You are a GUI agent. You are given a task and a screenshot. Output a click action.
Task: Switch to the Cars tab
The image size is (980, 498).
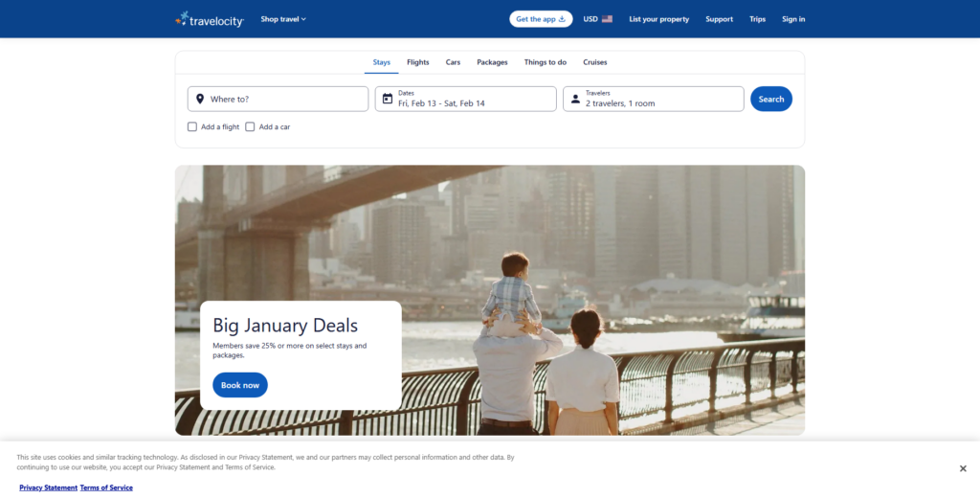click(453, 62)
